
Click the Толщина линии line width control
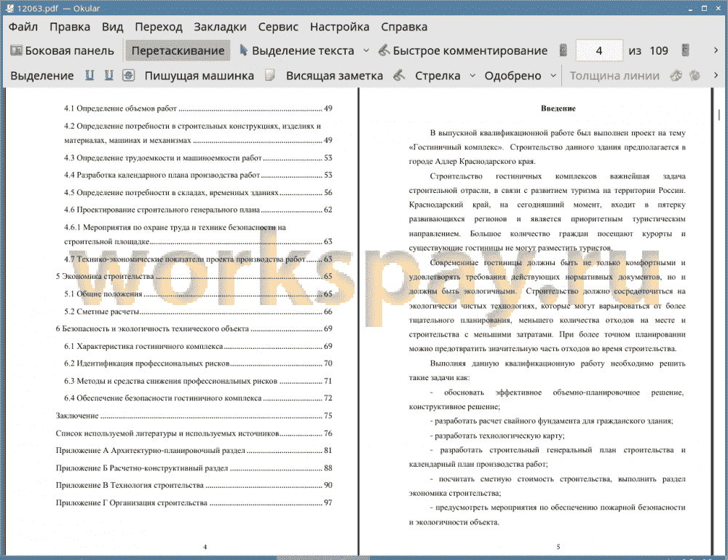614,76
